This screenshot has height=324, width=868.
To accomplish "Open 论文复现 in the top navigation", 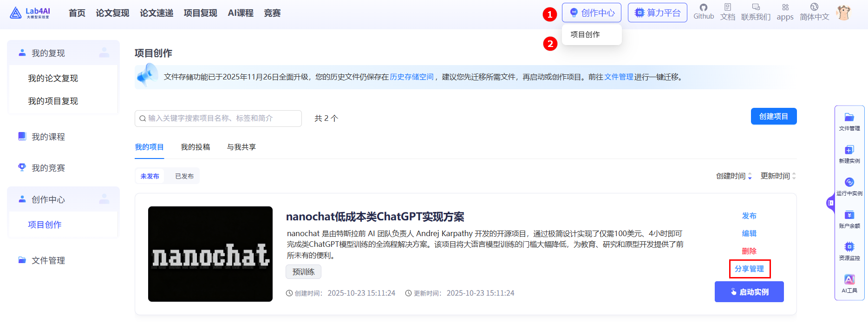I will tap(112, 13).
